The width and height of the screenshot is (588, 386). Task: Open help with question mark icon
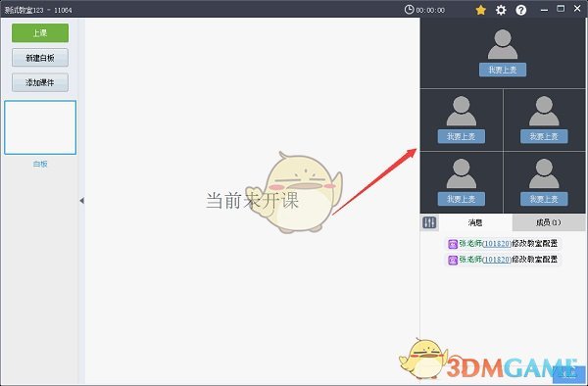521,10
